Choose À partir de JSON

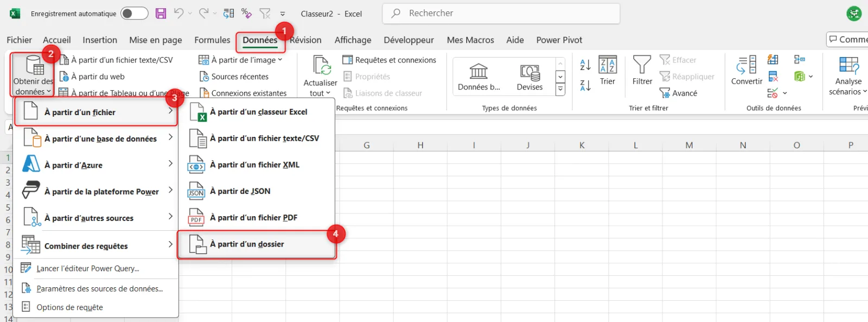click(x=257, y=191)
